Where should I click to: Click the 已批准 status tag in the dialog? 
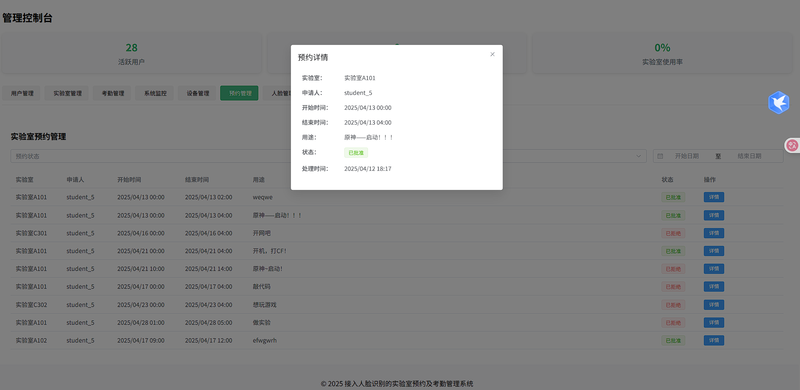(356, 153)
